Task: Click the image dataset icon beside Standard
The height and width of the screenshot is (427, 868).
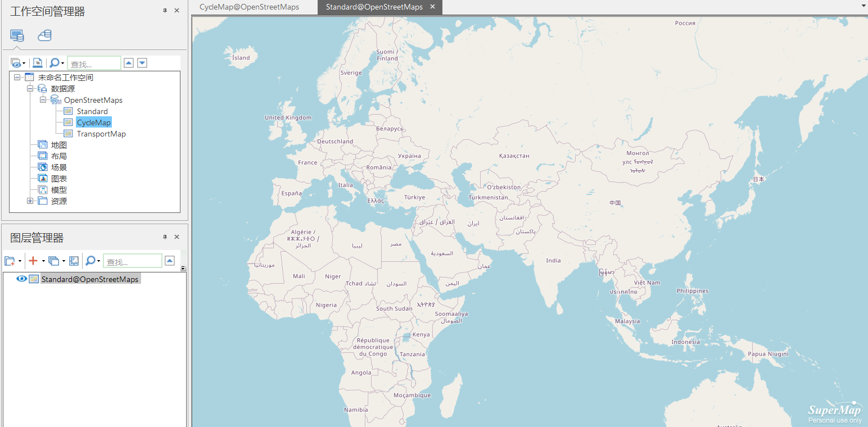Action: (68, 111)
